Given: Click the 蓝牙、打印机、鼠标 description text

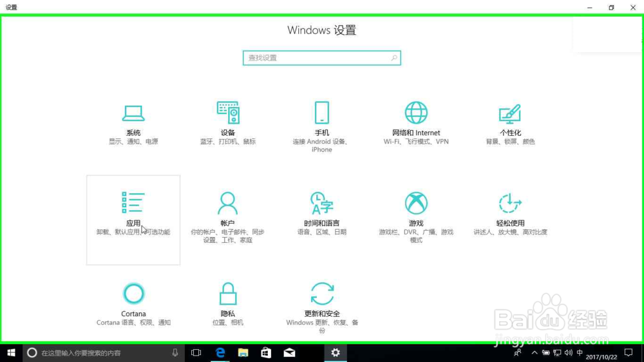Looking at the screenshot, I should tap(228, 141).
